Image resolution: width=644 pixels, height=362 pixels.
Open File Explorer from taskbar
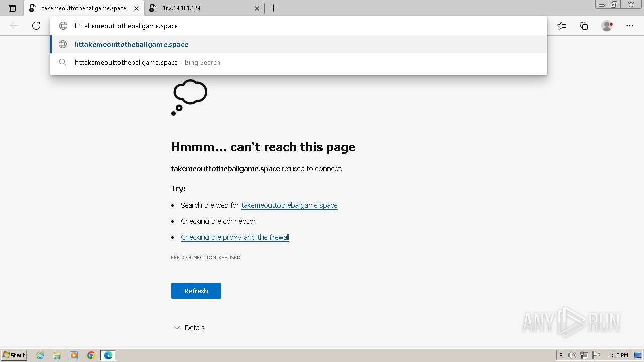point(57,355)
